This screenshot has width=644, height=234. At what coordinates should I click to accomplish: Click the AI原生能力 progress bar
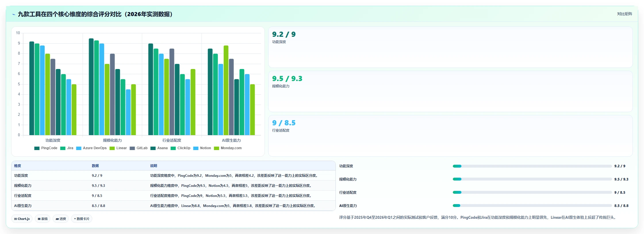pyautogui.click(x=532, y=206)
